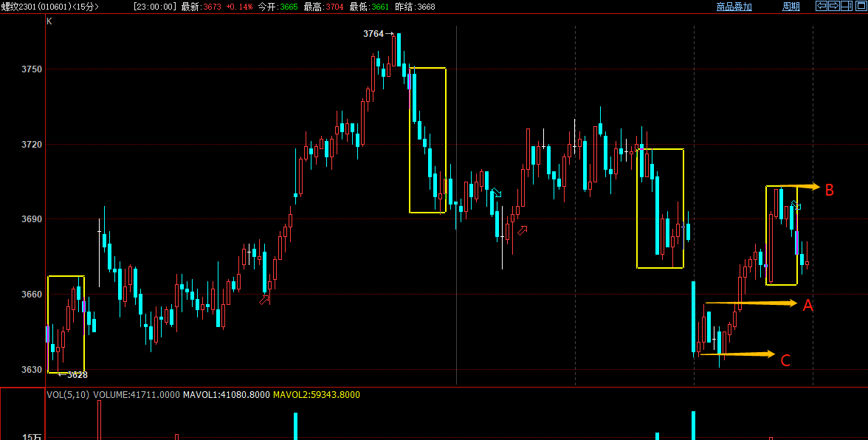868x440 pixels.
Task: Click the MAVOL1:41080.8000 readout
Action: point(227,395)
